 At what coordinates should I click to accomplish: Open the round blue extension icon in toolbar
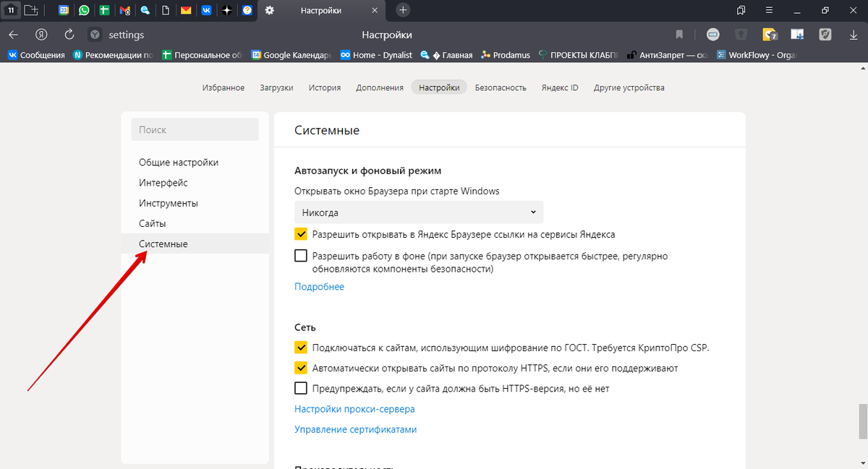click(712, 35)
